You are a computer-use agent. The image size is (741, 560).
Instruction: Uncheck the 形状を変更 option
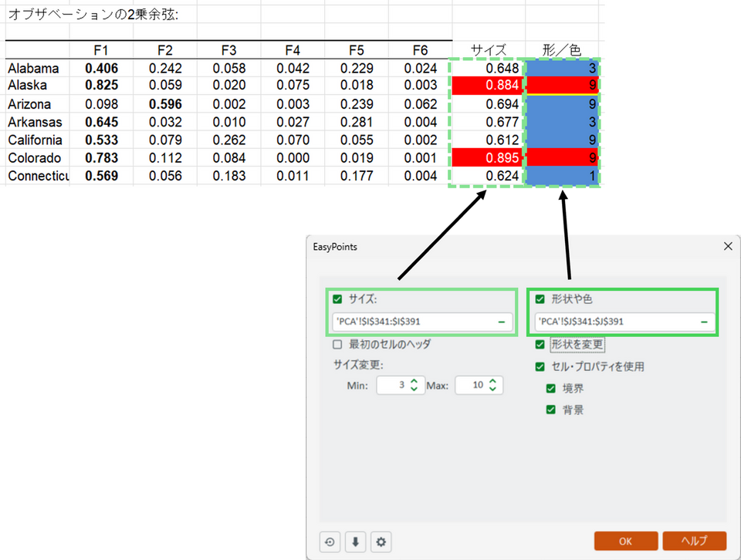(x=540, y=345)
